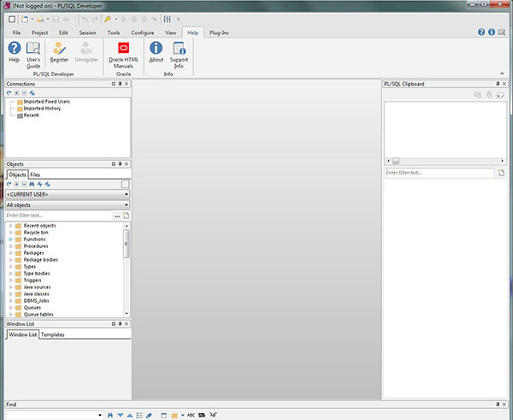The image size is (513, 420).
Task: Close the PL/SQL Clipboard panel
Action: [504, 84]
